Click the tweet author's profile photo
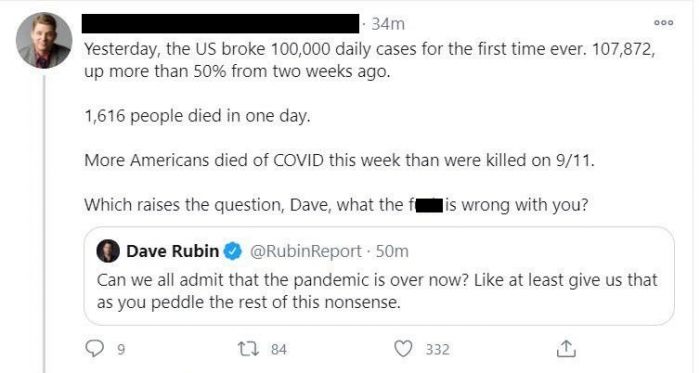Image resolution: width=700 pixels, height=373 pixels. pyautogui.click(x=44, y=40)
